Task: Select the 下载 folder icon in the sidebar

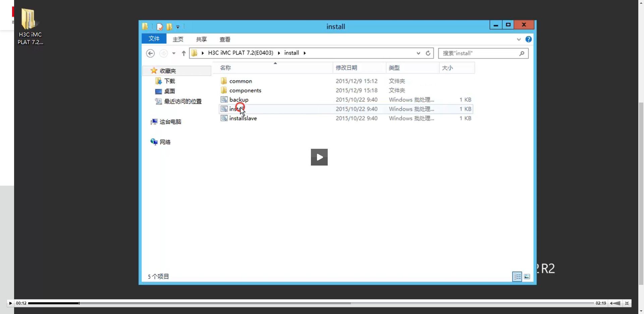Action: point(158,81)
